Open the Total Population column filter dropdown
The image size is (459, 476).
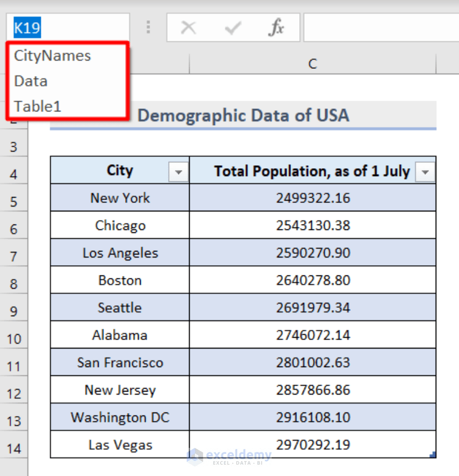tap(425, 172)
